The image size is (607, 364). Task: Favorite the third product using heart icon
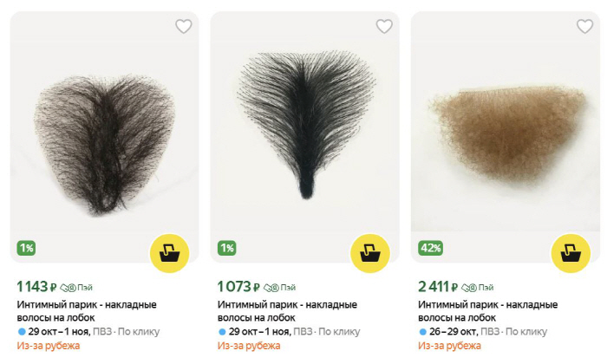click(x=584, y=26)
